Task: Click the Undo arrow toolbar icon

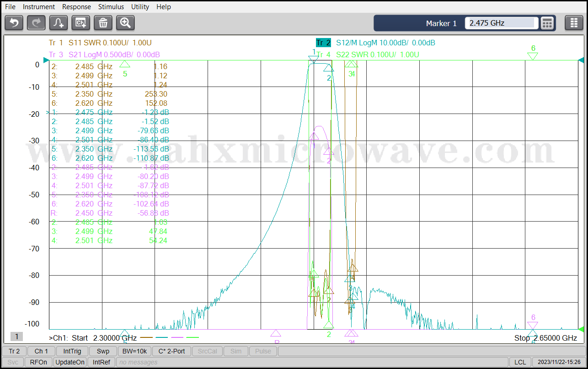Action: click(x=14, y=23)
